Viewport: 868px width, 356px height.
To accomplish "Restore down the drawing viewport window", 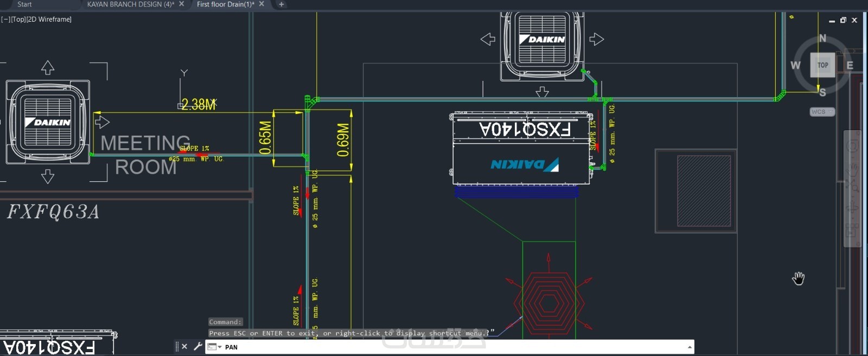I will [x=843, y=20].
